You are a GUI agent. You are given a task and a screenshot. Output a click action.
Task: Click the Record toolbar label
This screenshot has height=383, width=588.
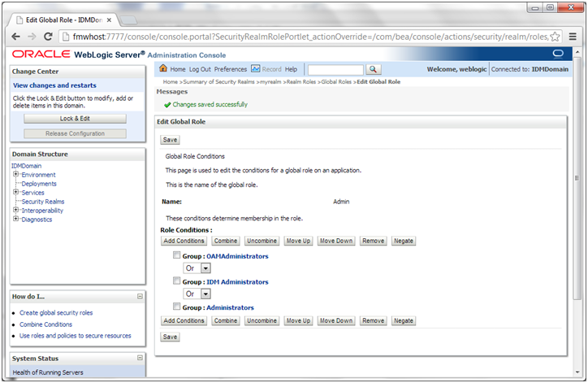pos(271,69)
